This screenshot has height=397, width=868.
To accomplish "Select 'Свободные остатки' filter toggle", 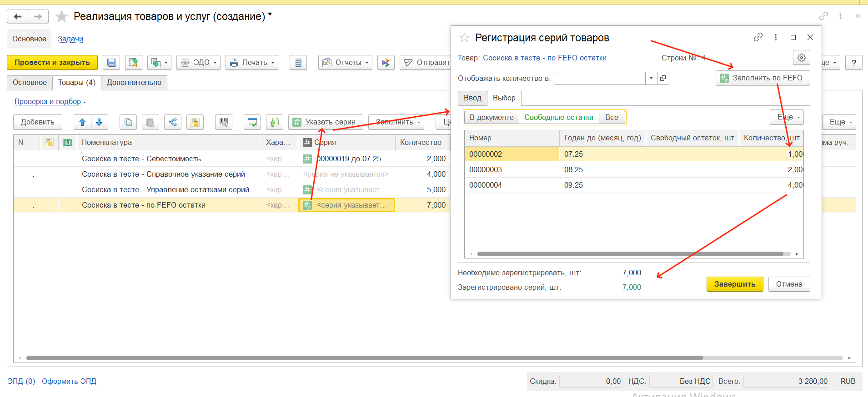I will (558, 117).
